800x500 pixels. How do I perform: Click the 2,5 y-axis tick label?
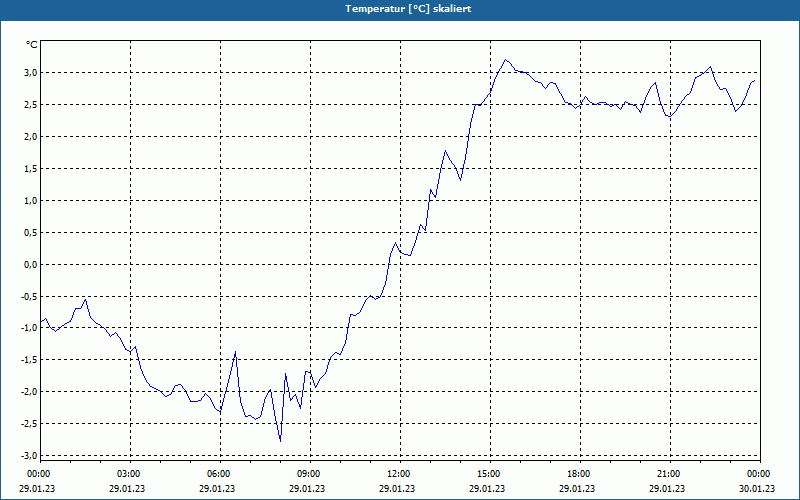point(31,105)
